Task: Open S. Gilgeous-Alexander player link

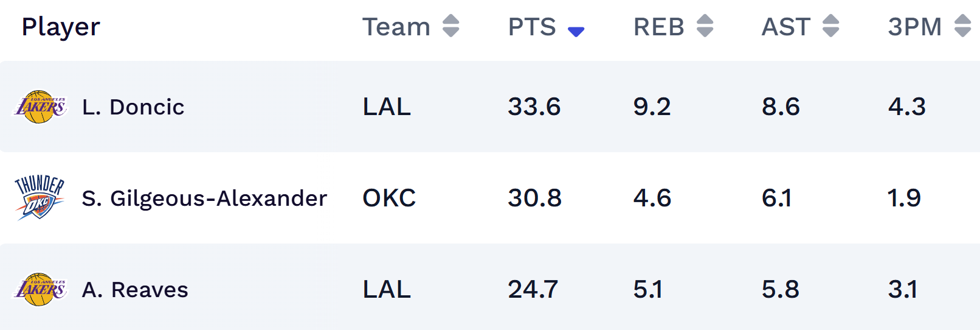Action: (x=204, y=198)
